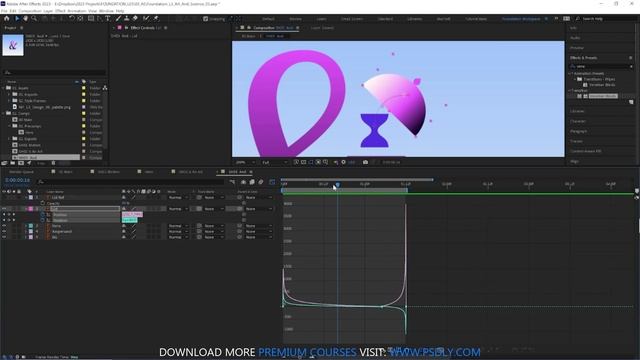Collapse the 02 Comps folder in Project panel
The width and height of the screenshot is (640, 360).
click(x=4, y=113)
